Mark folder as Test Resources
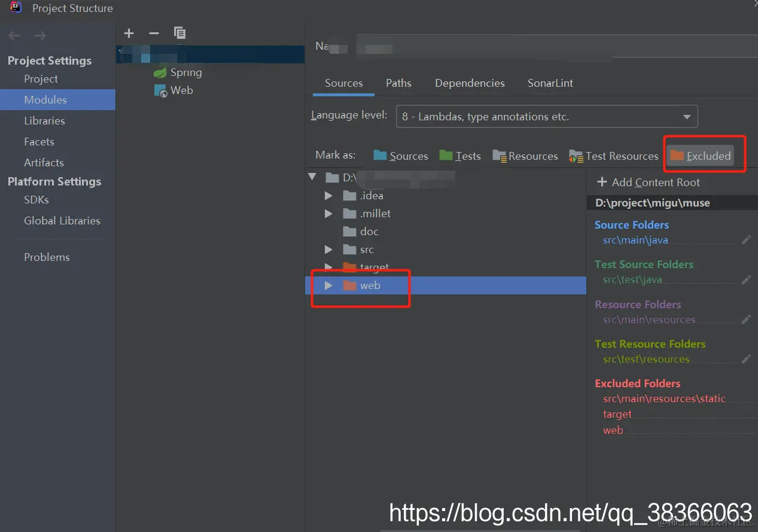Image resolution: width=758 pixels, height=532 pixels. click(614, 156)
